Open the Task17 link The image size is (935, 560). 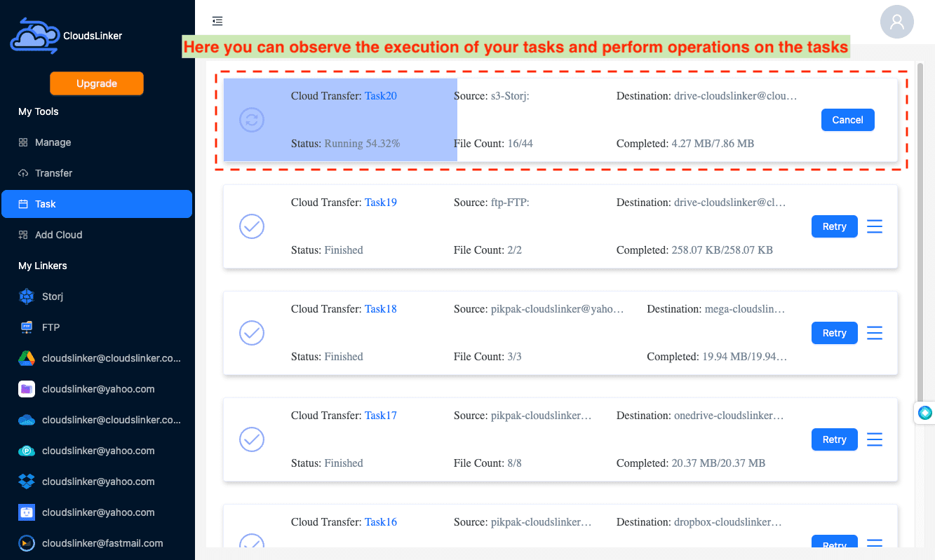click(381, 415)
